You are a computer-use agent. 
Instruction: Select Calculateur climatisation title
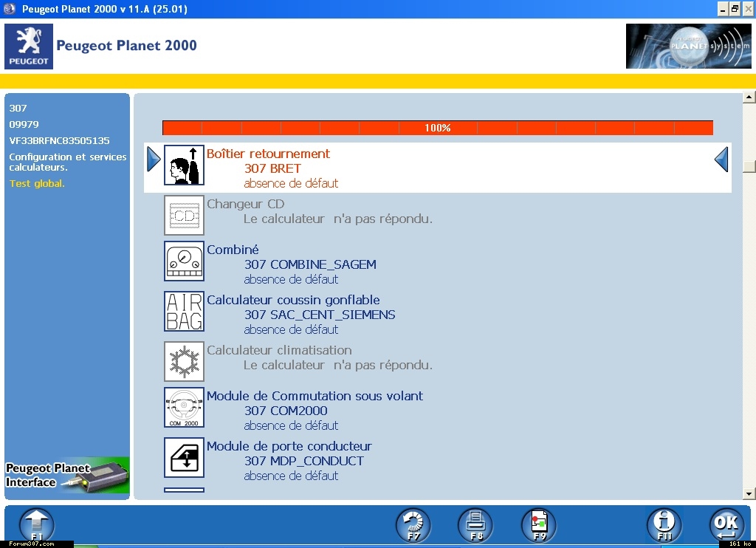[279, 350]
